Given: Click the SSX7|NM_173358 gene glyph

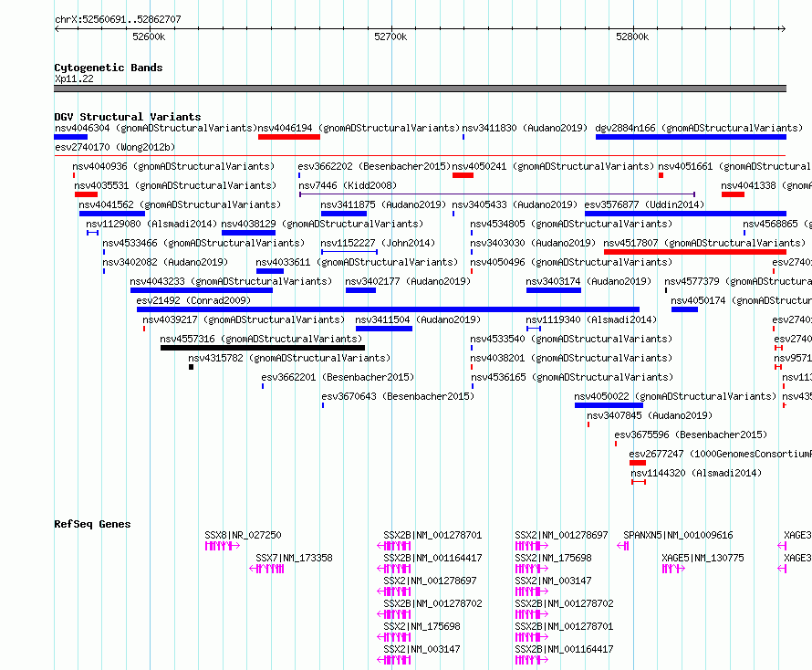Looking at the screenshot, I should [266, 569].
